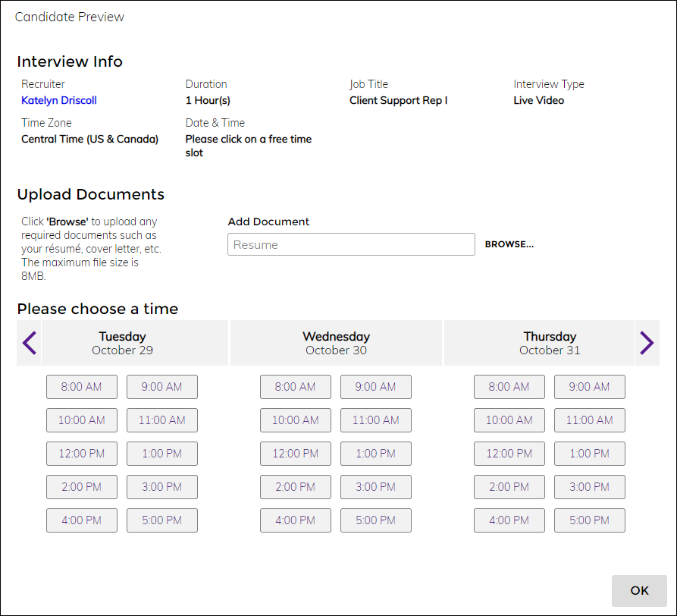Select Tuesday 5:00 PM slot
The image size is (677, 616).
162,520
